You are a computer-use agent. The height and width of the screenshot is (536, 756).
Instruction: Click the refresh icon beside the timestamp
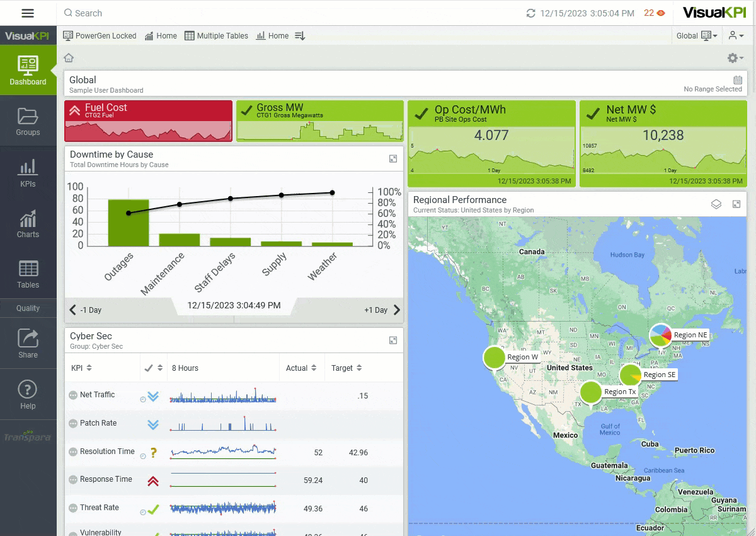coord(530,13)
